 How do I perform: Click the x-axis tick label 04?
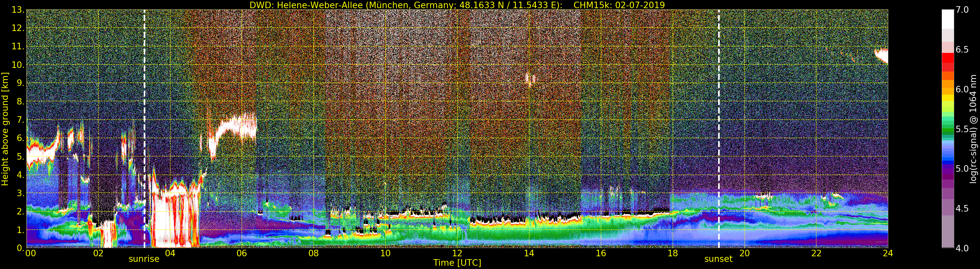170,253
